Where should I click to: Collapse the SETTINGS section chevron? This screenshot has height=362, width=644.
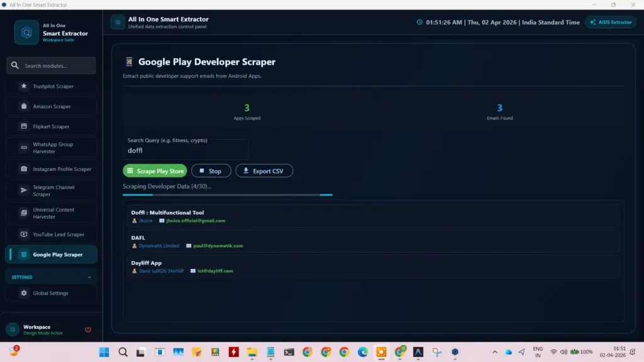pyautogui.click(x=89, y=277)
